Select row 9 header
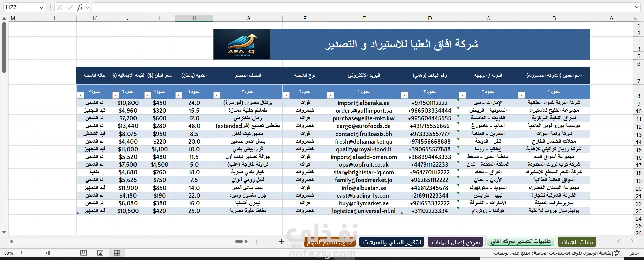The height and width of the screenshot is (260, 644). [x=639, y=103]
